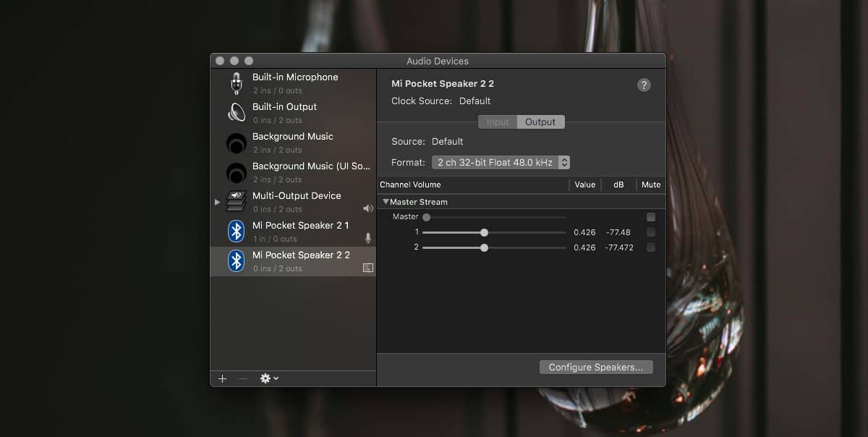Click the Configure Speakers button
This screenshot has width=868, height=437.
(x=595, y=367)
